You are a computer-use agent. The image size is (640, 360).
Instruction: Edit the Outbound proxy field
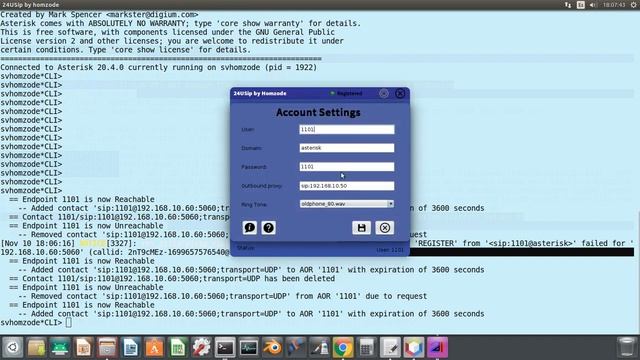[347, 186]
